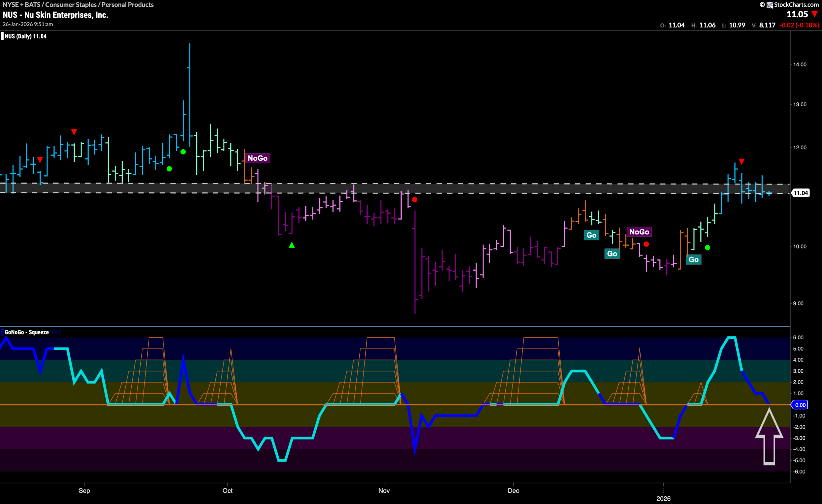Click the 0.00 oscillator value axis marker
The width and height of the screenshot is (822, 504).
click(x=800, y=405)
